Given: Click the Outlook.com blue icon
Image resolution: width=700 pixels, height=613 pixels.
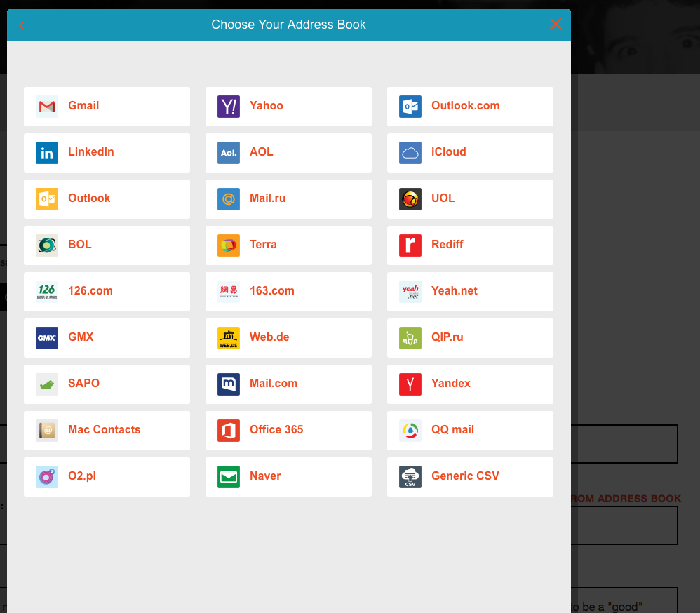Looking at the screenshot, I should click(x=410, y=107).
